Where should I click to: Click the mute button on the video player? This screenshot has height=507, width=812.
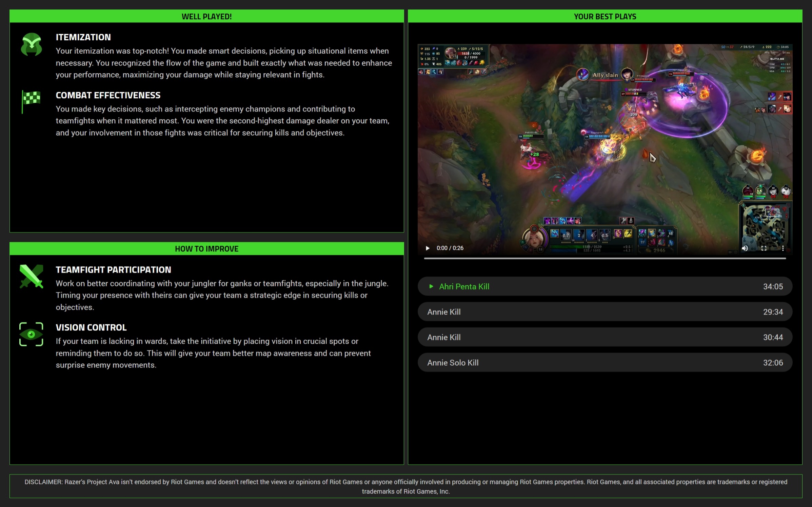pos(744,248)
